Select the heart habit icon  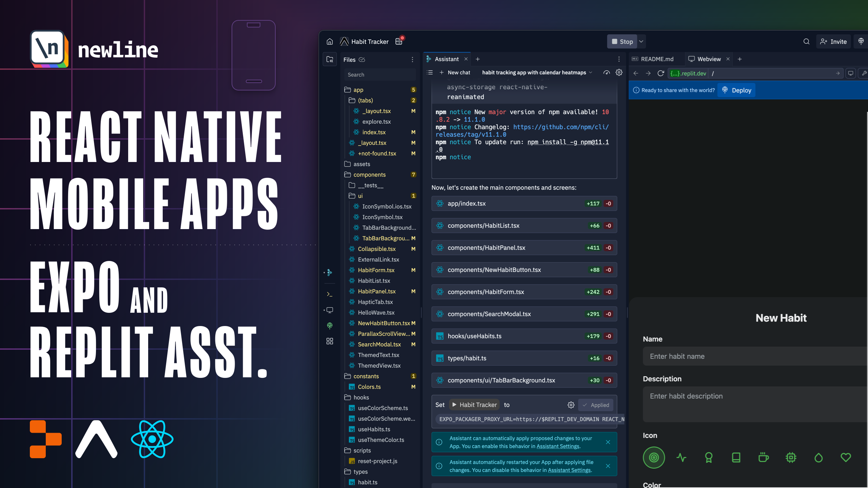846,457
